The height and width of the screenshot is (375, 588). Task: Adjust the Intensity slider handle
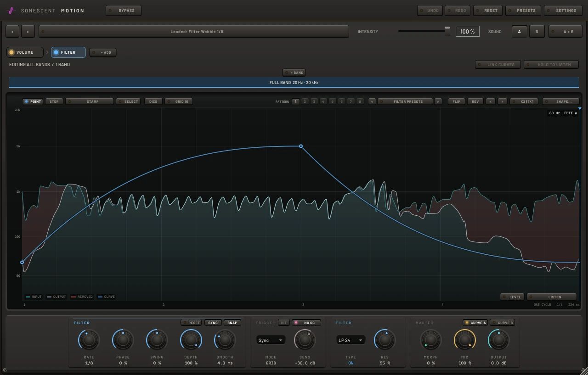click(x=447, y=31)
